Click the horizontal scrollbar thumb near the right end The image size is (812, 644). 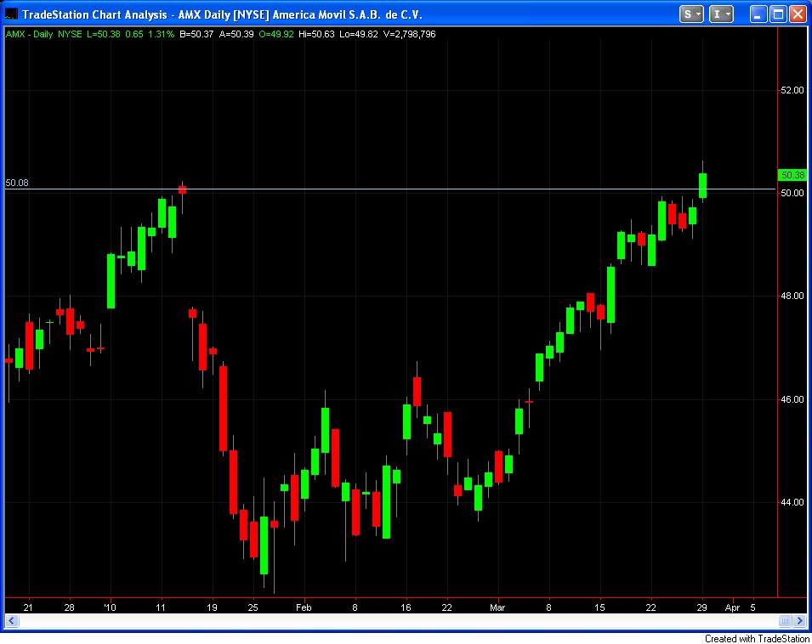coord(785,621)
